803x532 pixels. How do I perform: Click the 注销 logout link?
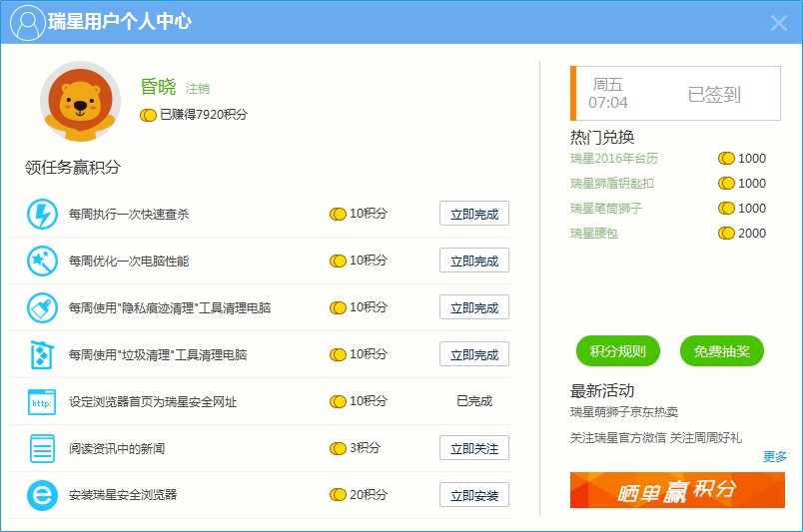click(197, 89)
